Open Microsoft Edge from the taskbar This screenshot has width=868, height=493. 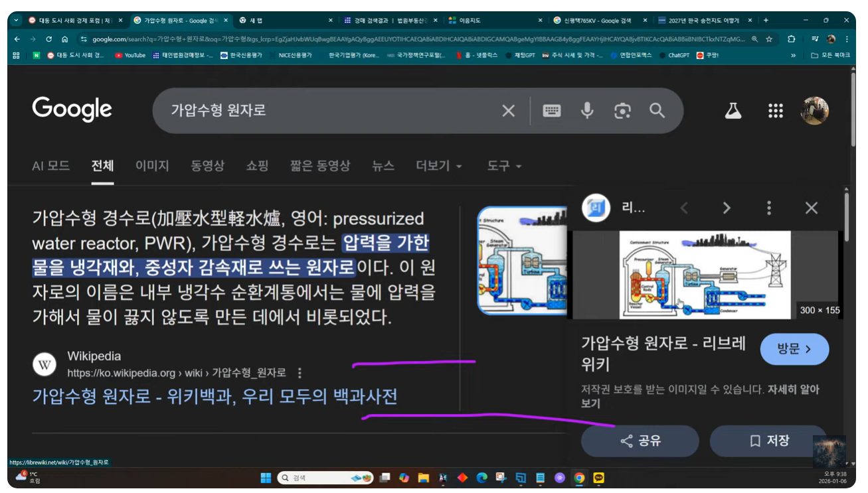[482, 478]
